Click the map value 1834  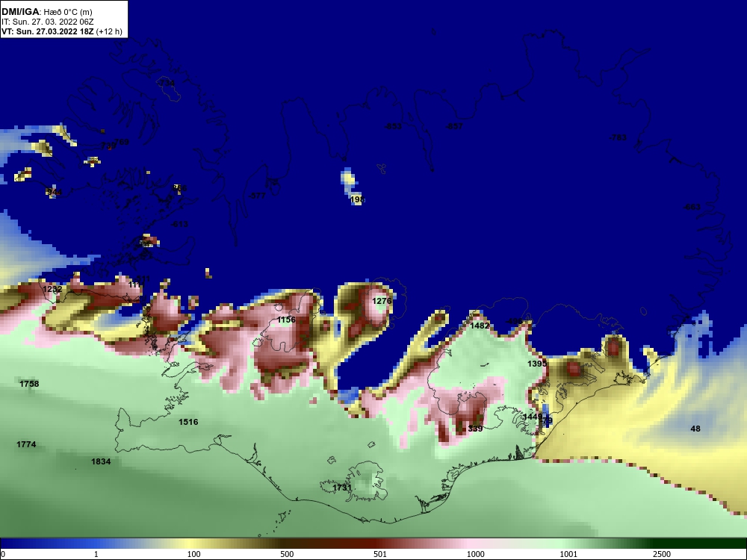click(x=101, y=461)
